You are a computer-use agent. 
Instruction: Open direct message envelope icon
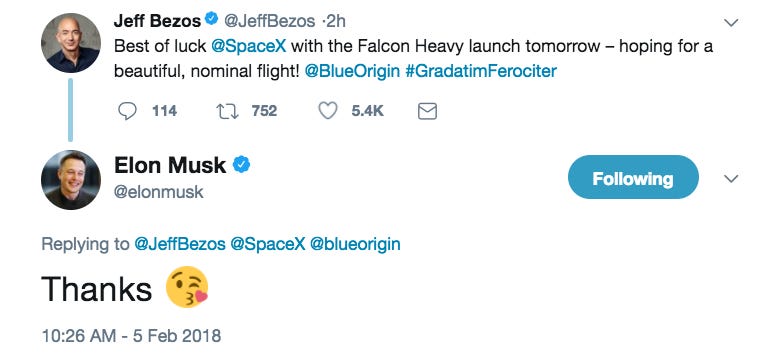[x=427, y=111]
